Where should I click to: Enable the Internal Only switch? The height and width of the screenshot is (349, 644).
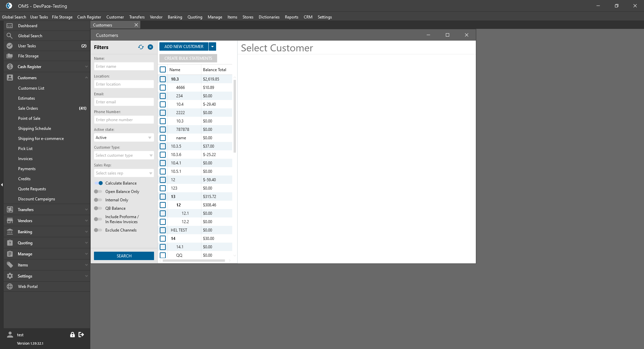pos(98,200)
